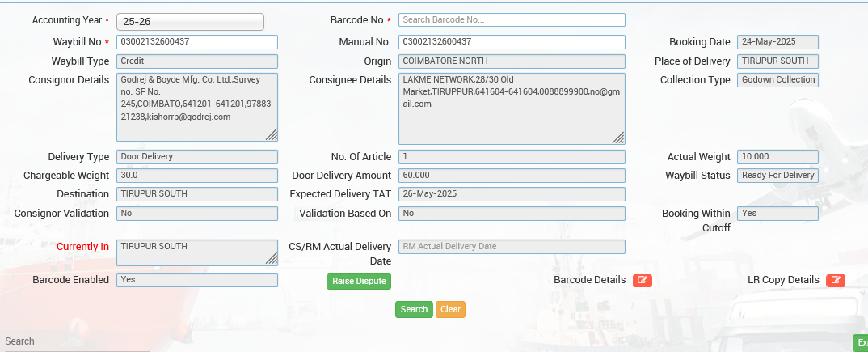868x352 pixels.
Task: Click the green Search button
Action: 414,309
